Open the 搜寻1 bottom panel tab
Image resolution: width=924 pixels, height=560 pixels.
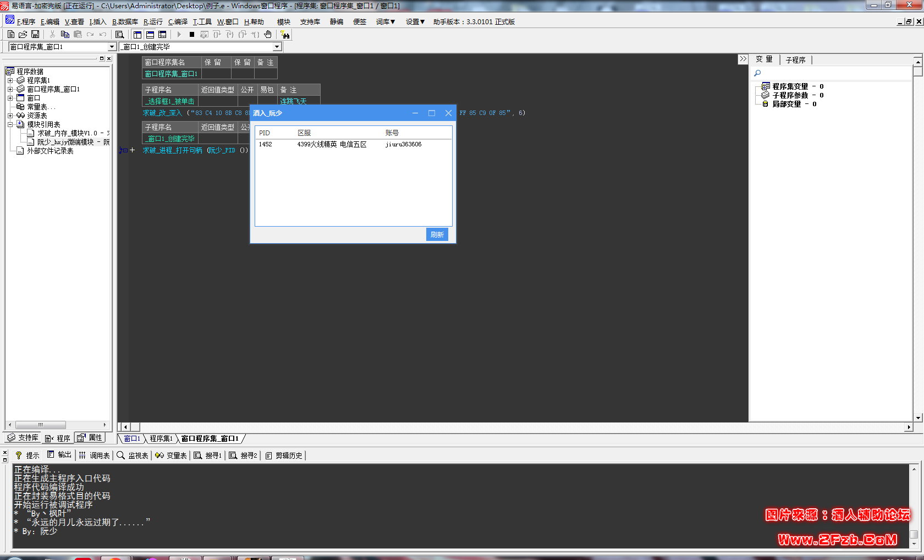pyautogui.click(x=208, y=455)
